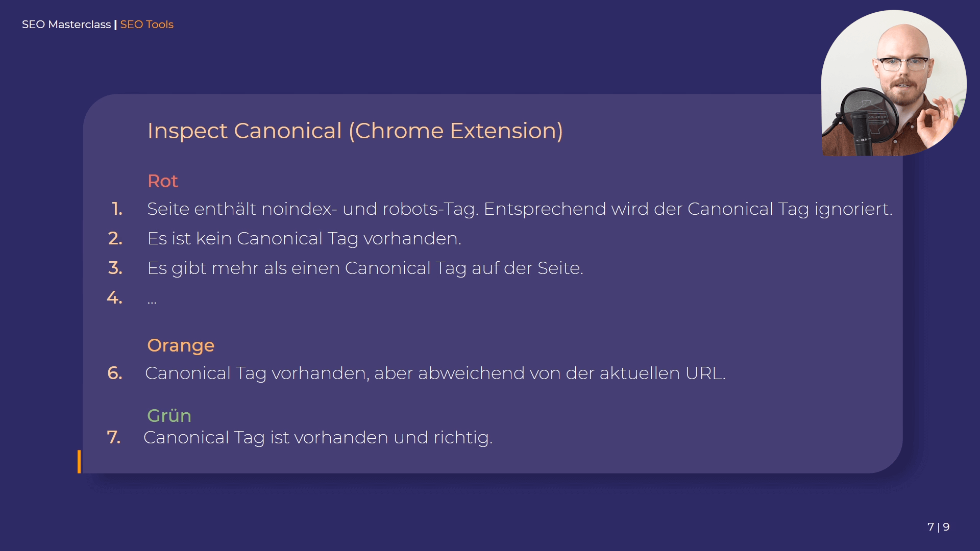
Task: Click the "SEO Masterclass" header label
Action: point(66,24)
